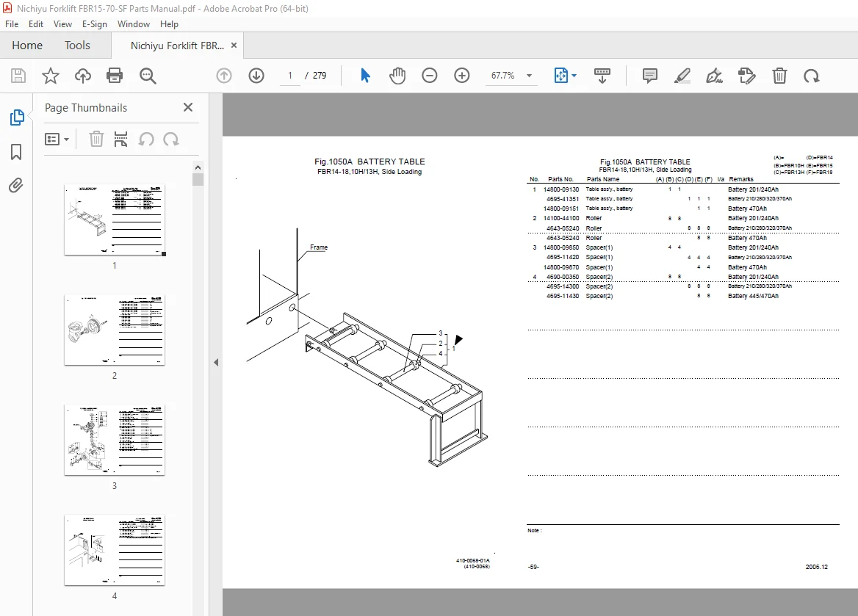Click the thumbnails scrollbar up arrow
Image resolution: width=858 pixels, height=616 pixels.
pyautogui.click(x=198, y=167)
